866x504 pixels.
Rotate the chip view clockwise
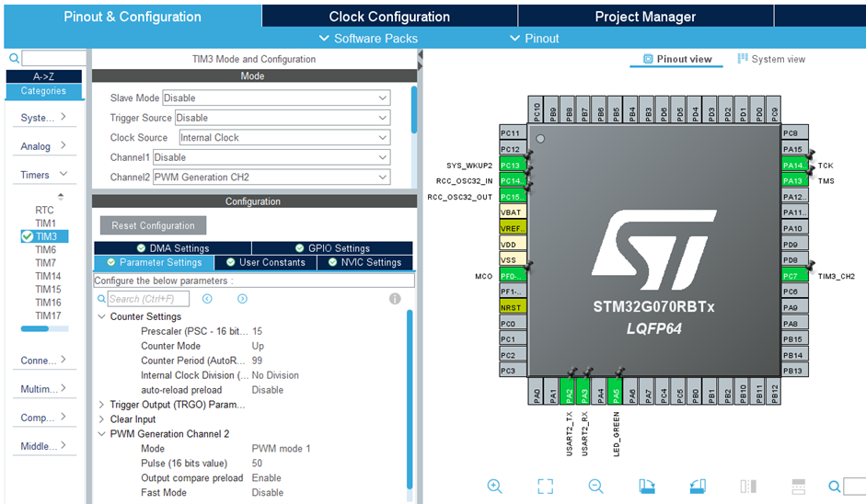[647, 487]
